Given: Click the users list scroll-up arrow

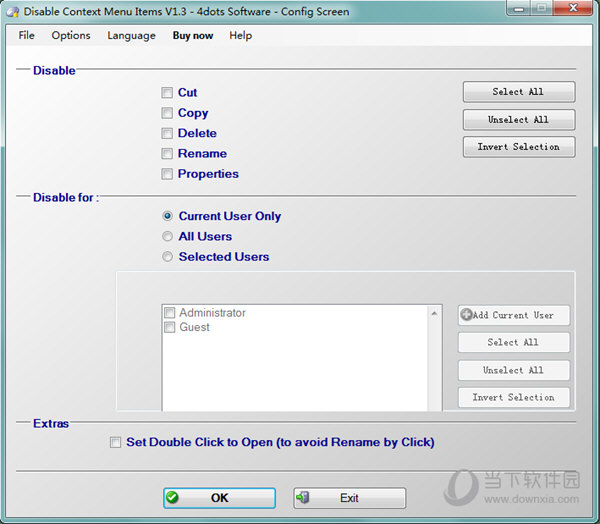Looking at the screenshot, I should click(x=434, y=313).
